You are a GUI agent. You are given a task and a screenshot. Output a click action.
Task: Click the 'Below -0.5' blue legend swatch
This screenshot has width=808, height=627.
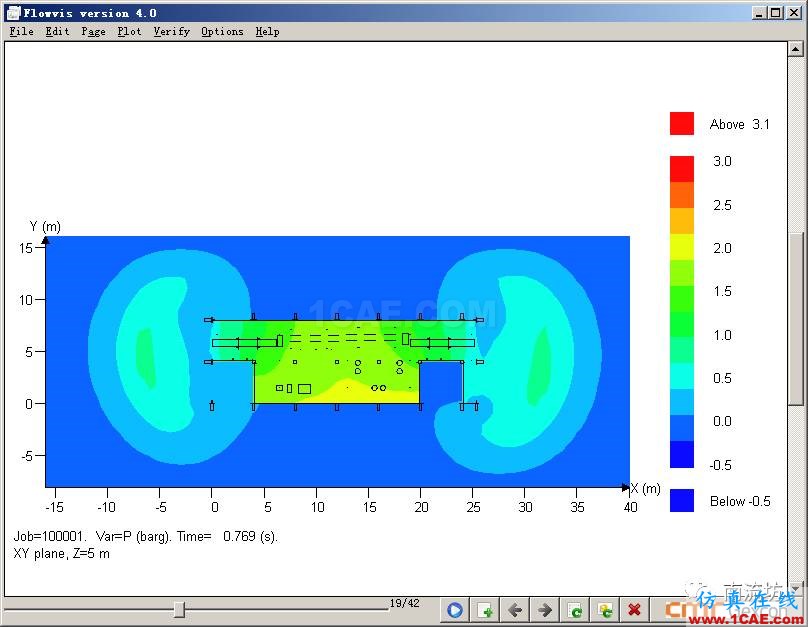pos(682,500)
